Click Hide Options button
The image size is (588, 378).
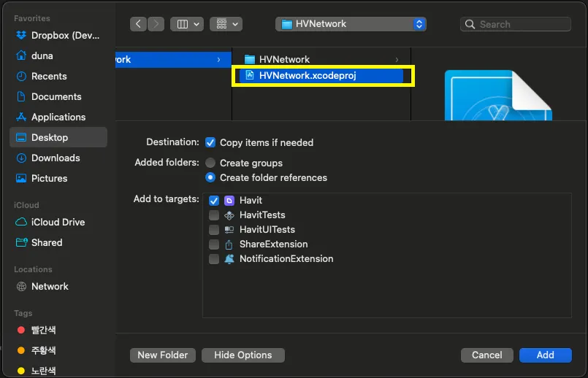[243, 355]
